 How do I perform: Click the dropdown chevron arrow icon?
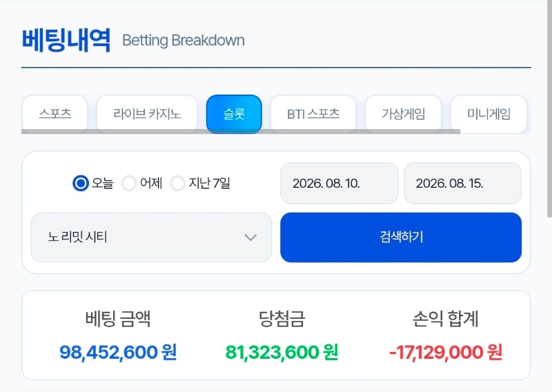pyautogui.click(x=250, y=237)
